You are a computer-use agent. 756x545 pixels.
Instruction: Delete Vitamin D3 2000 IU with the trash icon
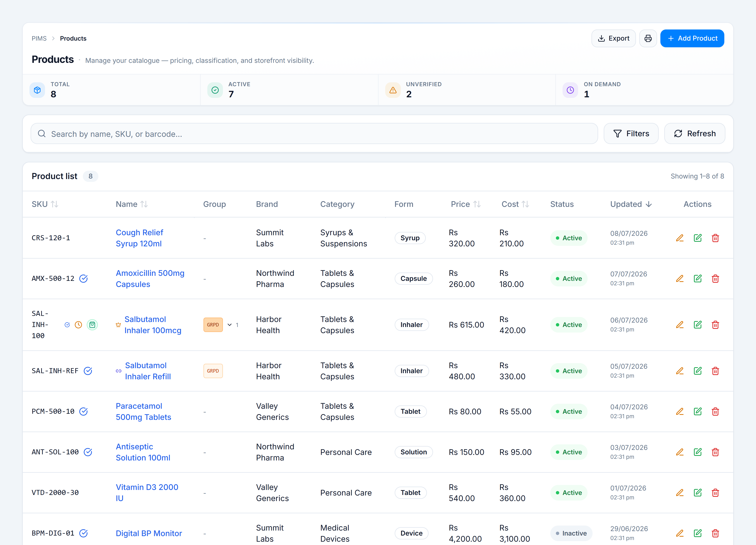tap(715, 493)
